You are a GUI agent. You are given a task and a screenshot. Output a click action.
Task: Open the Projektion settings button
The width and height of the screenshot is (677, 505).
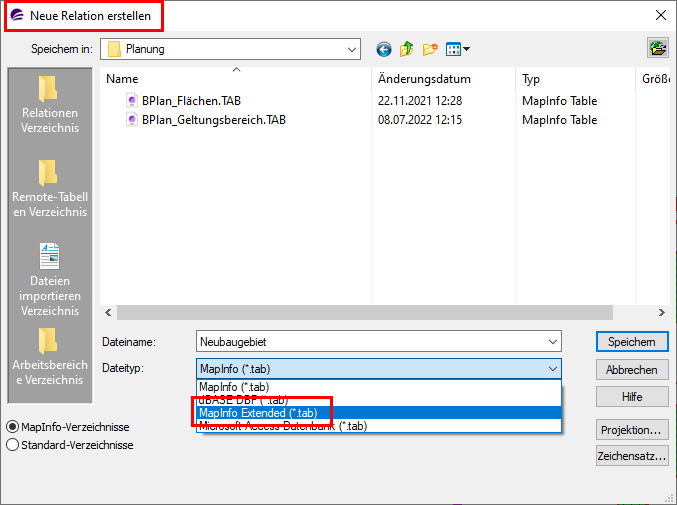tap(631, 430)
